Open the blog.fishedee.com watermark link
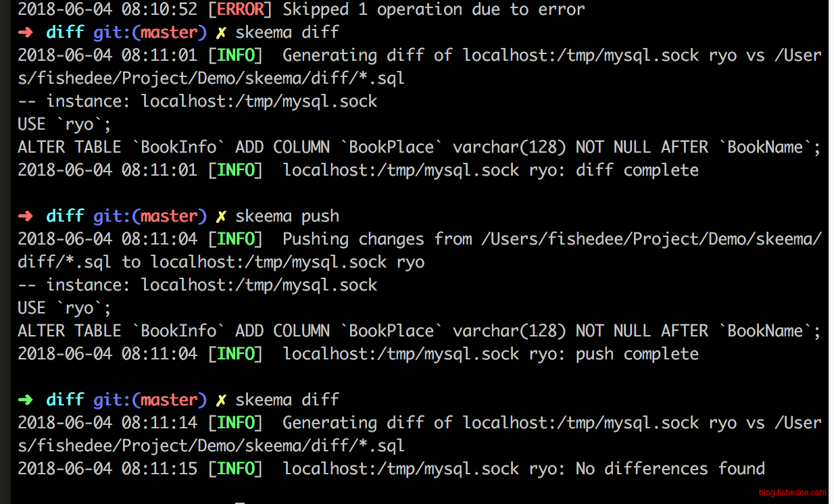The image size is (834, 504). tap(792, 493)
